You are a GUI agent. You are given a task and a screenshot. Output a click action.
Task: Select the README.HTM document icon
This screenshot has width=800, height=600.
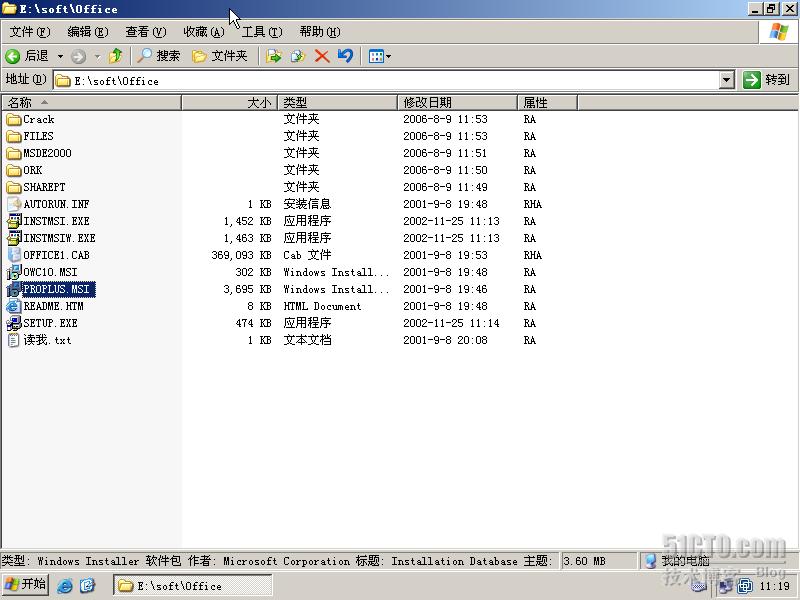point(14,306)
